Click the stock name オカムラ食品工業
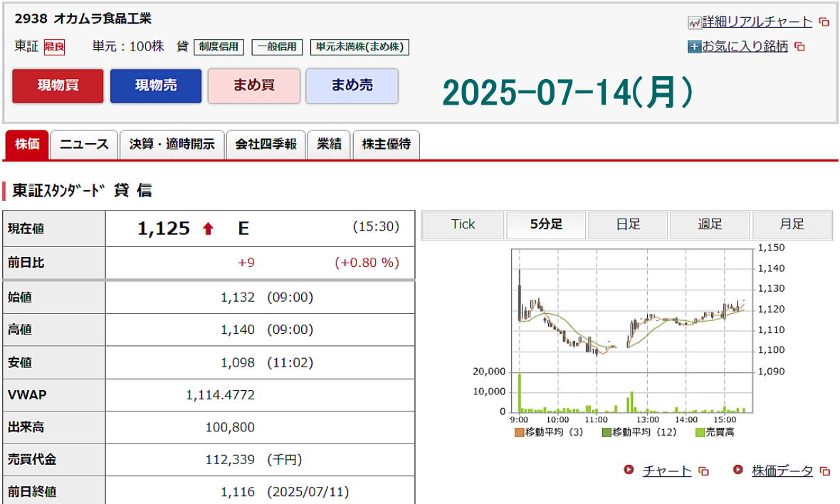The height and width of the screenshot is (504, 840). pos(103,19)
